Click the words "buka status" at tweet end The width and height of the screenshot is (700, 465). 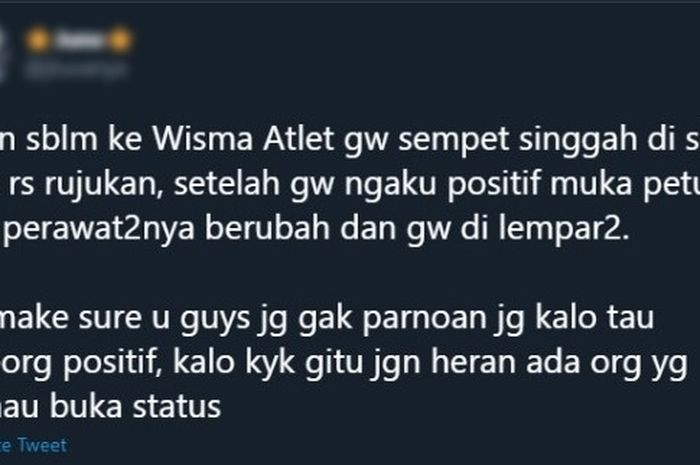pos(135,407)
